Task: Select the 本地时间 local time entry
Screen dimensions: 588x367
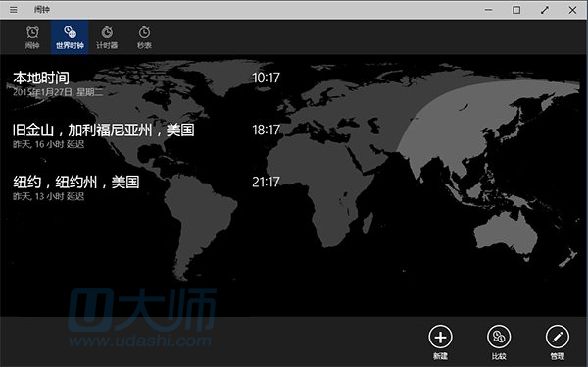Action: pos(146,83)
